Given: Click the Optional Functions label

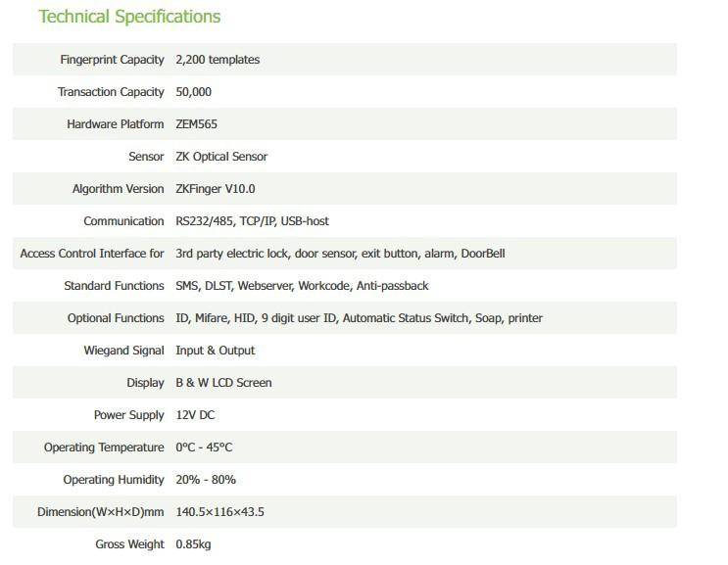Looking at the screenshot, I should (116, 318).
